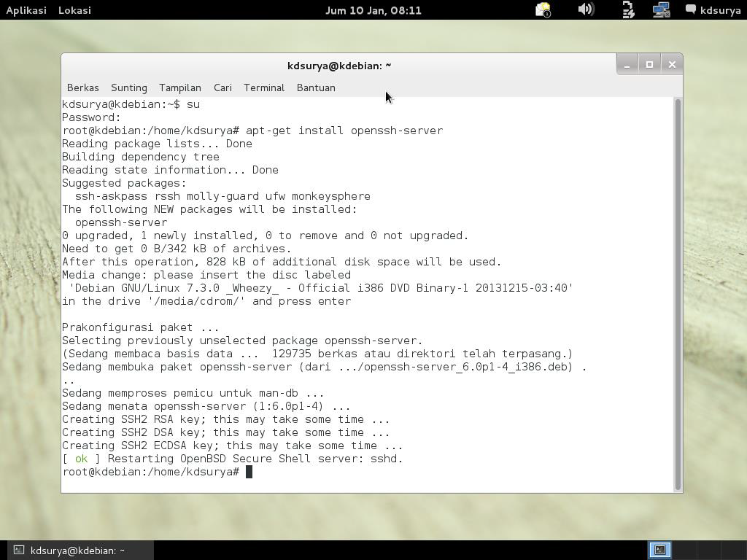Image resolution: width=747 pixels, height=560 pixels.
Task: Open the software update notification icon
Action: click(543, 10)
